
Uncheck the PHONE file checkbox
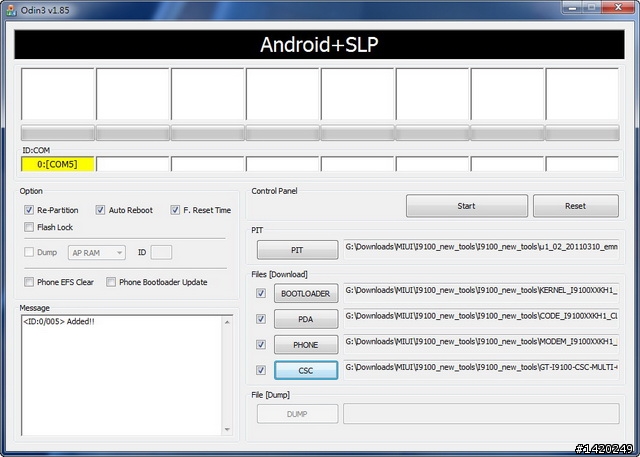pyautogui.click(x=261, y=345)
